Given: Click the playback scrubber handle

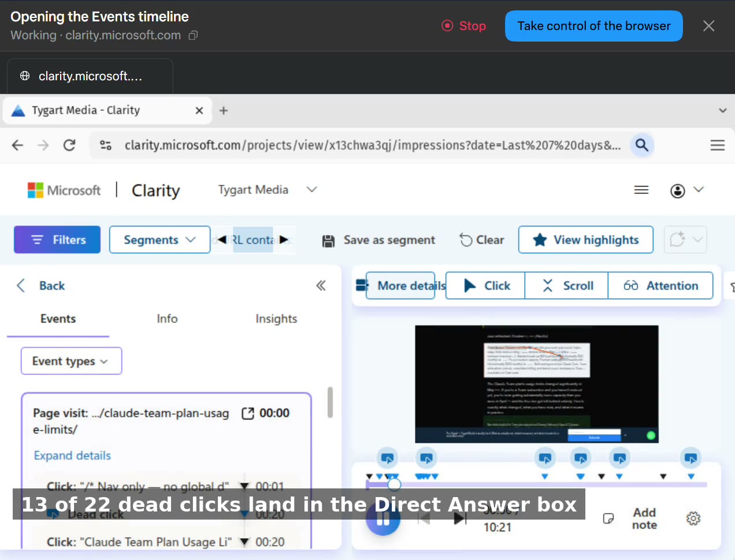Looking at the screenshot, I should 394,484.
